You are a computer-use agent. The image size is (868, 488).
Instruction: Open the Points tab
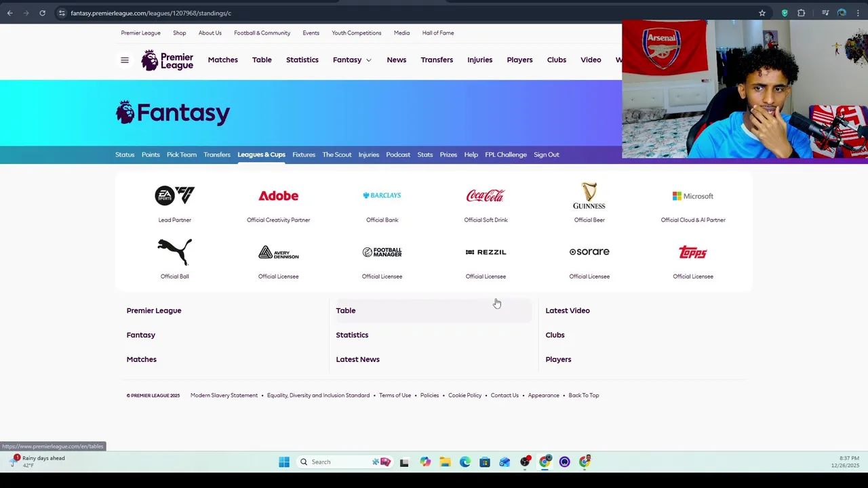151,155
